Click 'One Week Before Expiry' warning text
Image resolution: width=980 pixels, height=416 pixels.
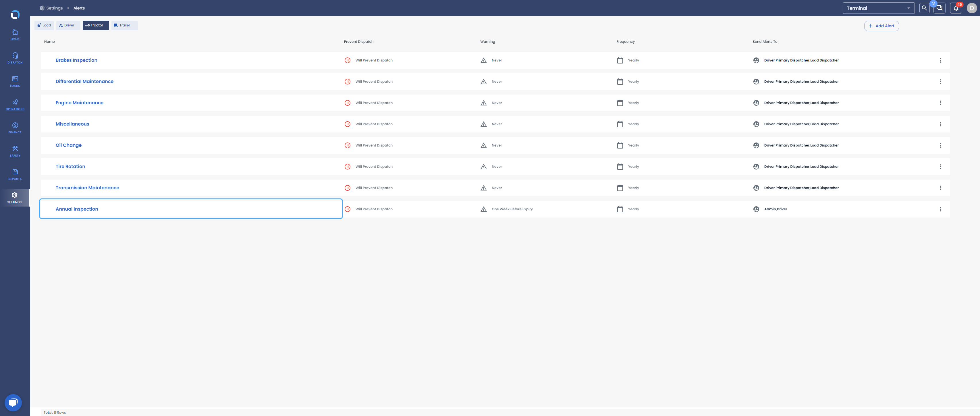pyautogui.click(x=512, y=209)
